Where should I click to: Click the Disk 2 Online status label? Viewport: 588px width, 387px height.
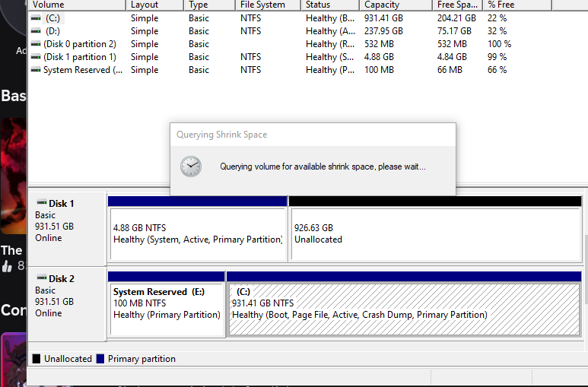[49, 313]
